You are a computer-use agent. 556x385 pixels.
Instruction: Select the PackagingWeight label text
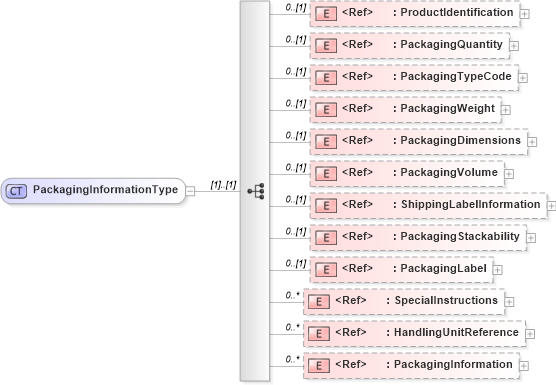point(447,108)
